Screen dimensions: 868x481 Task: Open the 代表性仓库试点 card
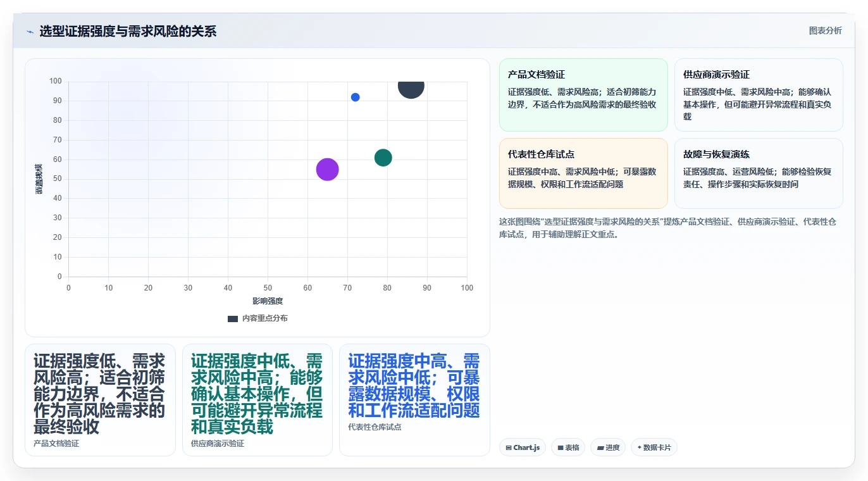coord(583,173)
